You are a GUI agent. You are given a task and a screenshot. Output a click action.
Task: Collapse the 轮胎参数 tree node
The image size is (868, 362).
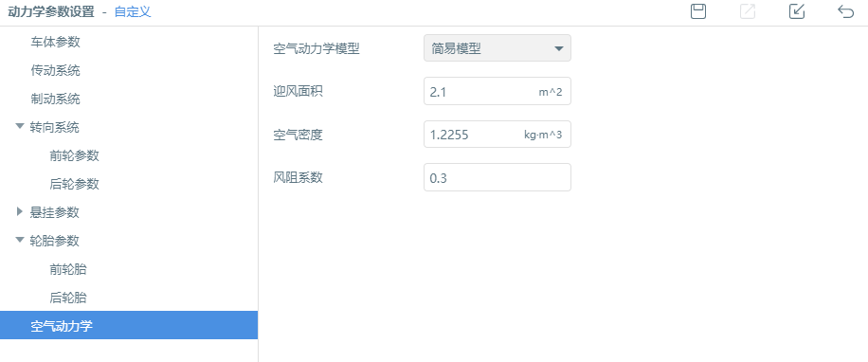(20, 240)
